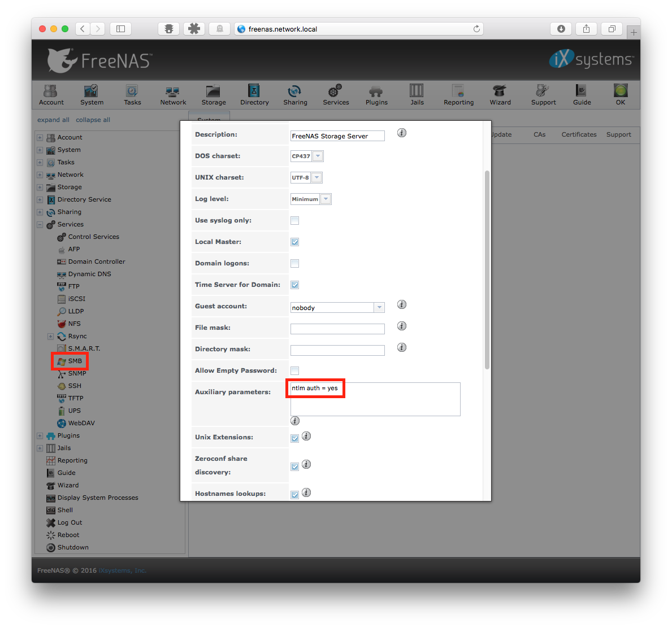Show info for Zeroconf share discovery
The image size is (672, 628).
[306, 464]
